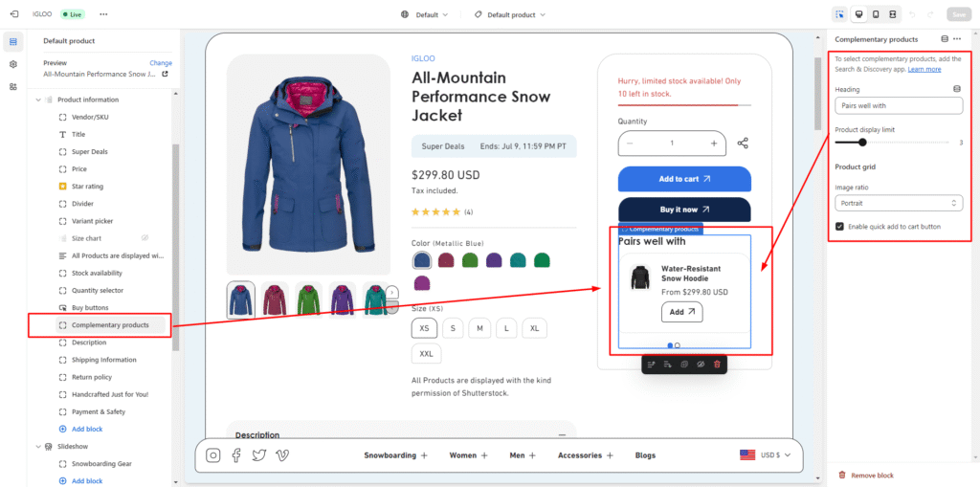Select Complementary products block in sidebar
The height and width of the screenshot is (487, 980).
point(110,325)
